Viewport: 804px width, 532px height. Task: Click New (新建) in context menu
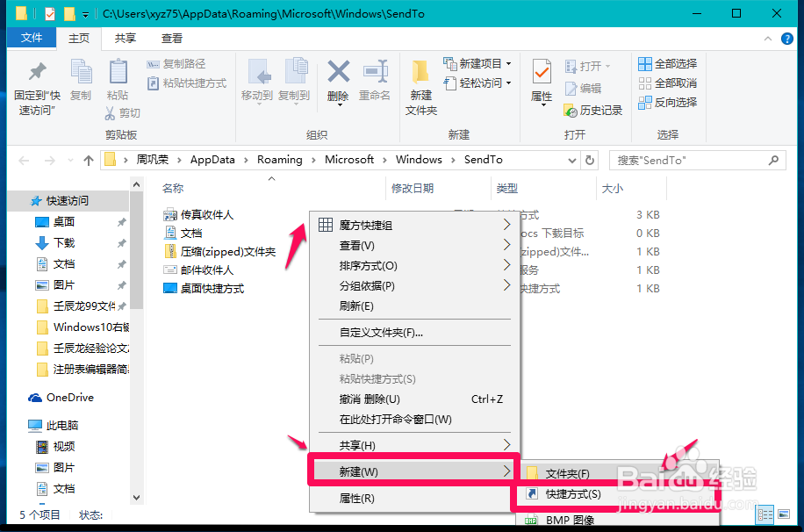(413, 471)
